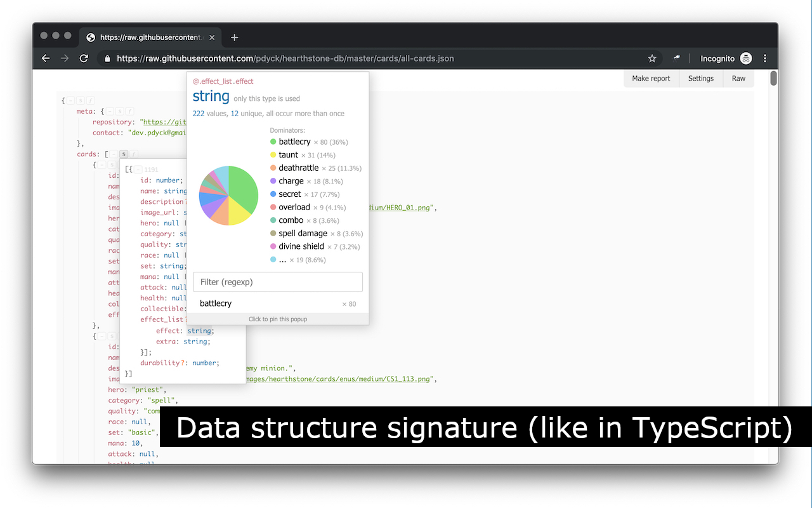Click the f button next to cards

point(134,154)
